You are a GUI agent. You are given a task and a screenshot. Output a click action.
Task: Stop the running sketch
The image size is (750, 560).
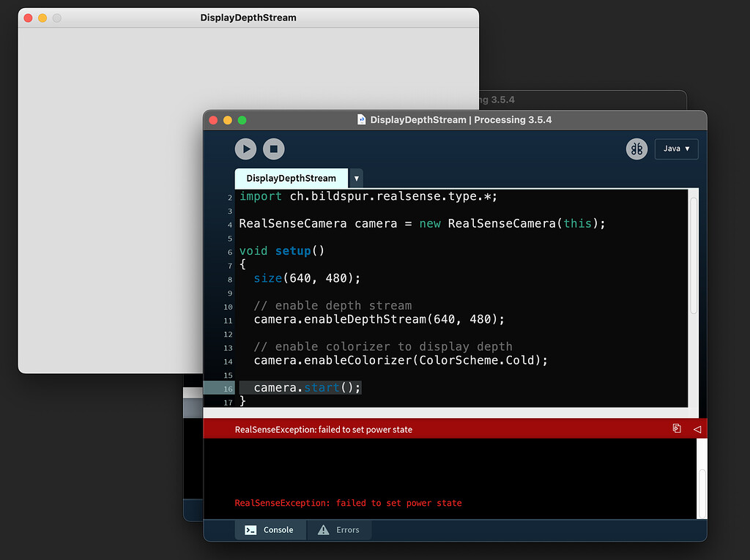[273, 149]
